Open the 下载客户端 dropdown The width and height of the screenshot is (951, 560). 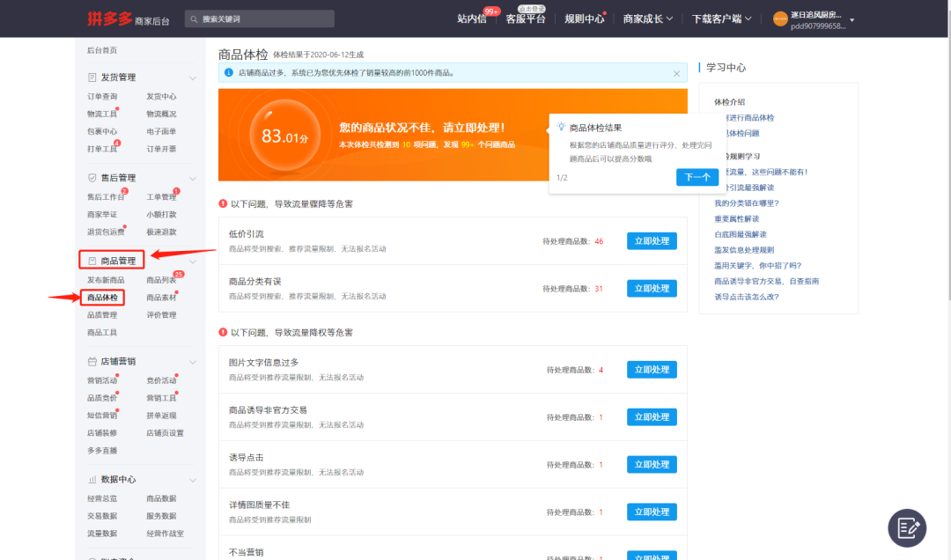(x=722, y=18)
